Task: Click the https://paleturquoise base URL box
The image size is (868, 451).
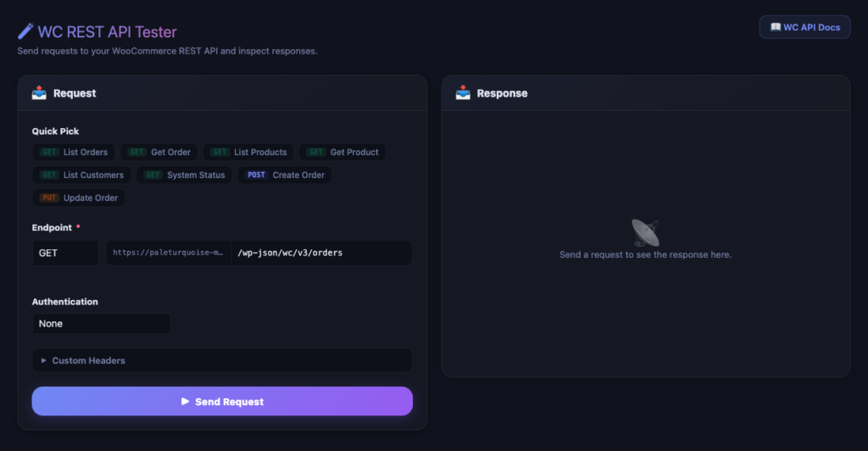Action: tap(169, 253)
